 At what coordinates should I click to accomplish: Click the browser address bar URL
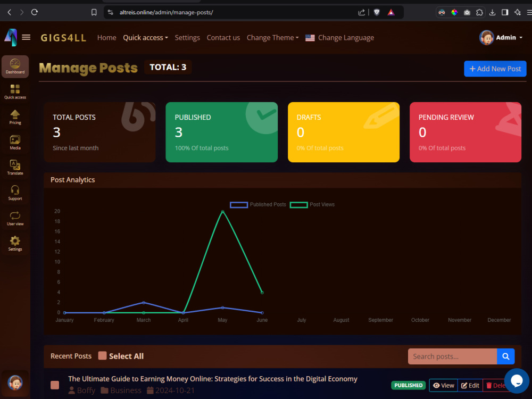coord(166,13)
